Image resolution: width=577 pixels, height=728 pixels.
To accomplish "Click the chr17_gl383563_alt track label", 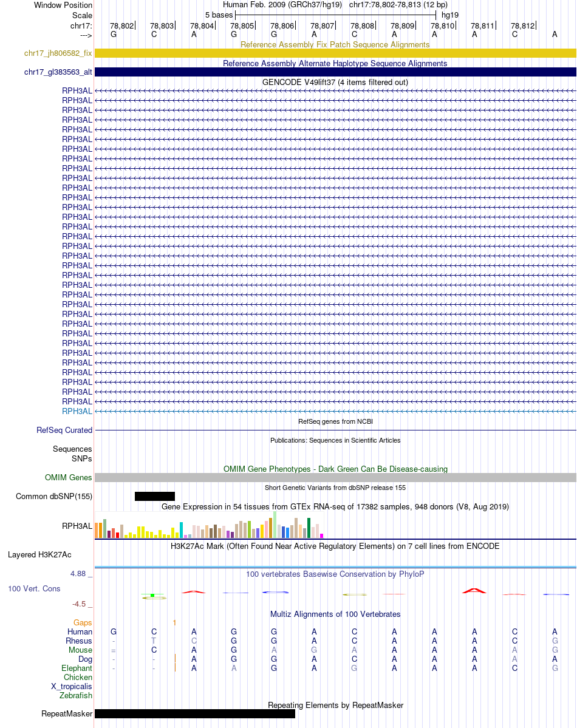I will point(58,72).
